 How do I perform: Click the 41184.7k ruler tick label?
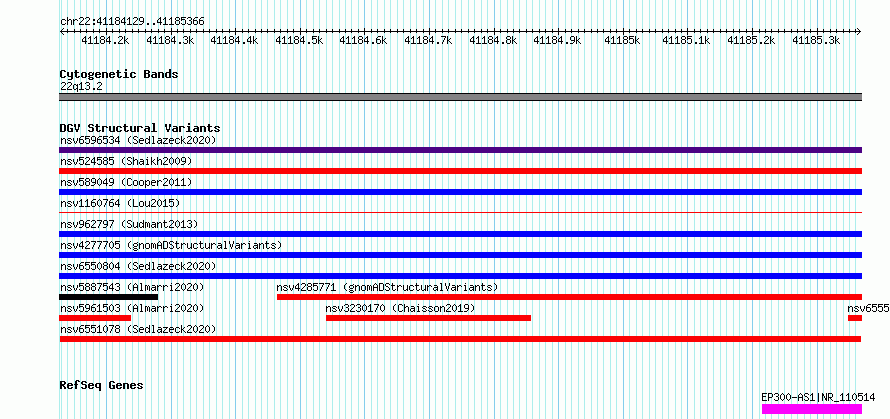point(428,41)
